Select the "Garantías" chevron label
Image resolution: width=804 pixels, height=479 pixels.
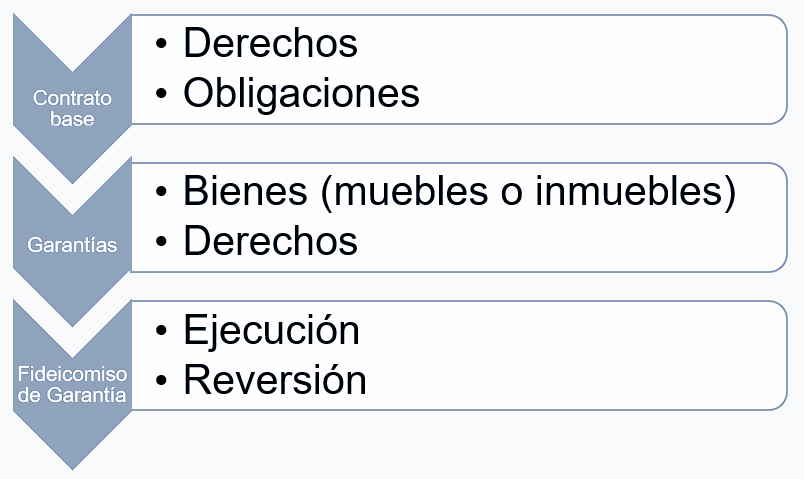click(72, 243)
